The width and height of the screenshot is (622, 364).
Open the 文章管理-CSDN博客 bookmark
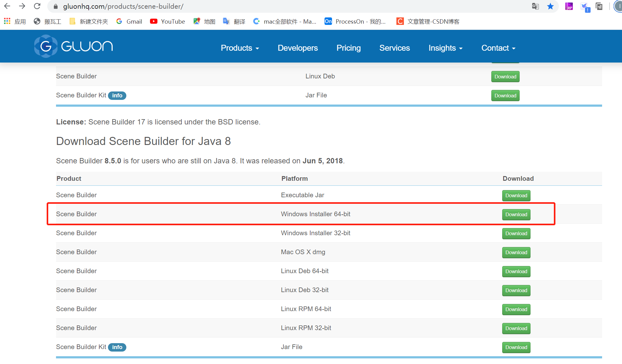point(428,21)
